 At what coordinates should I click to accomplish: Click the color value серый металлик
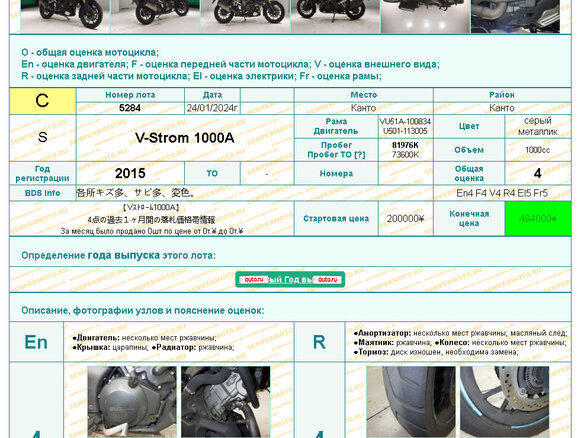537,126
